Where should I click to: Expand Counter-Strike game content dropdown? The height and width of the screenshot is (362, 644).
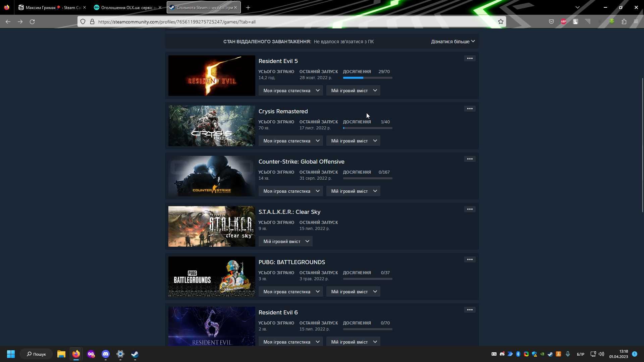353,191
